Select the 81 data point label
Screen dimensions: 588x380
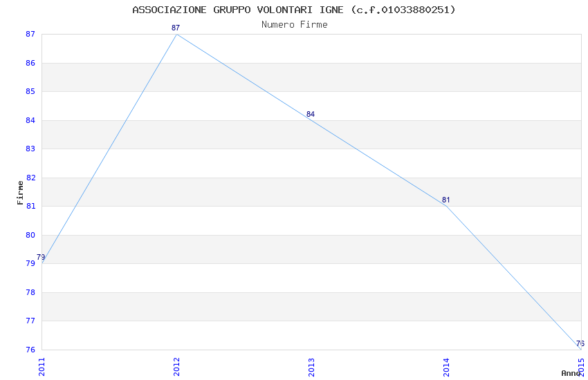446,200
